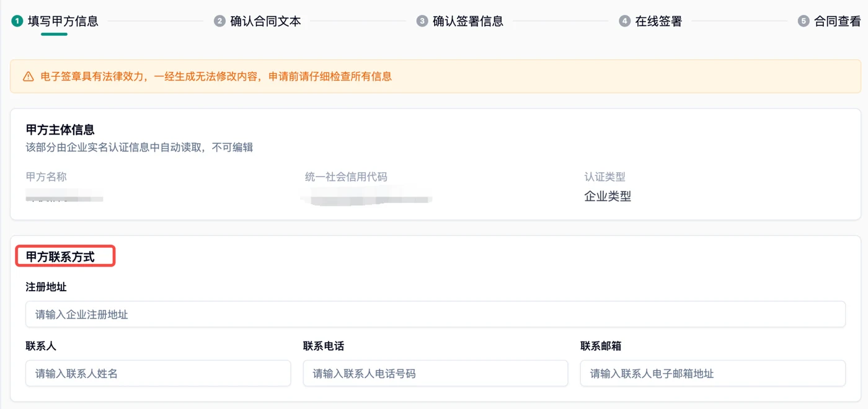868x409 pixels.
Task: Click the 企业类型 value
Action: [x=608, y=196]
